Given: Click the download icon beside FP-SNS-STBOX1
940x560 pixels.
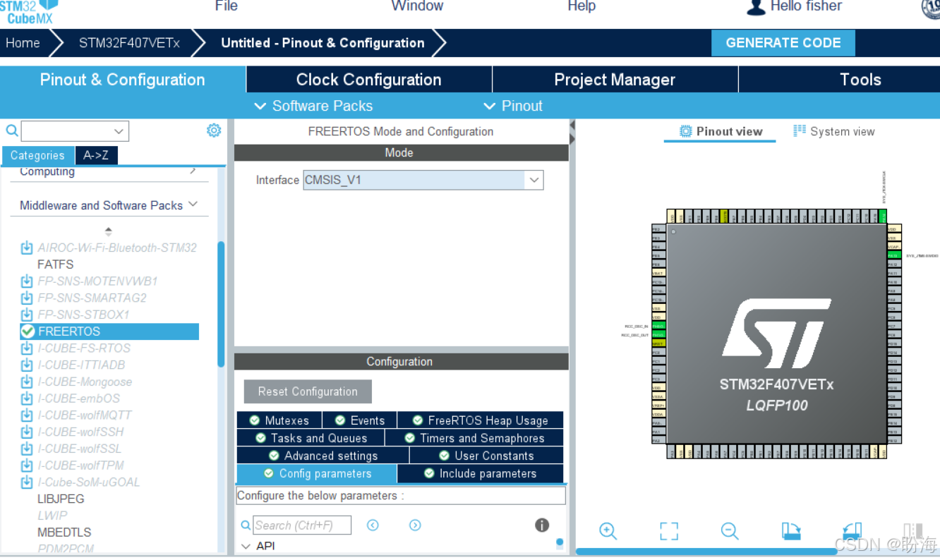Looking at the screenshot, I should 27,315.
